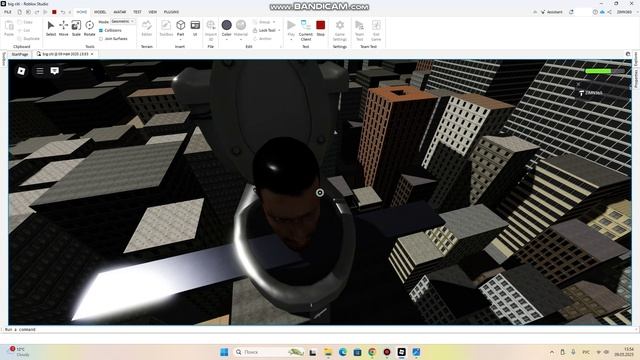This screenshot has width=640, height=360.
Task: Open the Windows Start menu
Action: 224,352
